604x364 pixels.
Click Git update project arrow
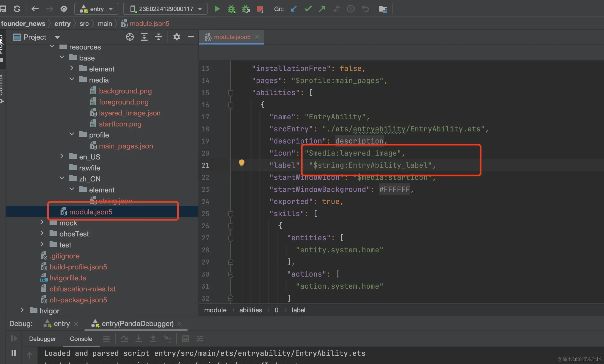click(x=293, y=9)
